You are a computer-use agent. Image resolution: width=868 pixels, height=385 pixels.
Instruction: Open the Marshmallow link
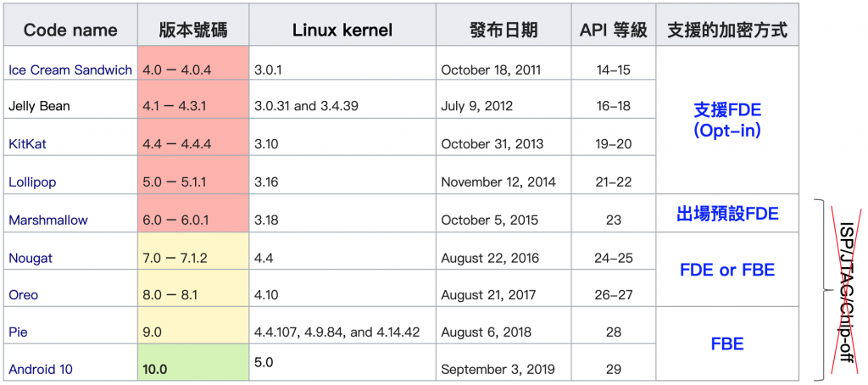[x=48, y=220]
